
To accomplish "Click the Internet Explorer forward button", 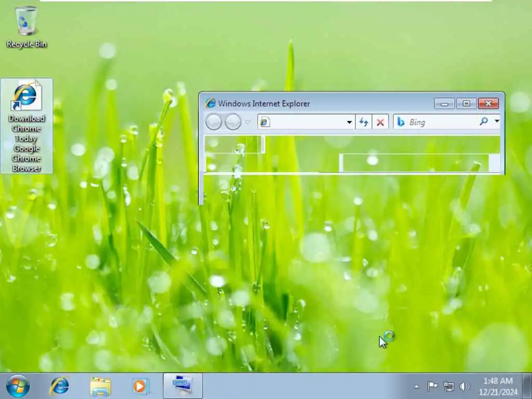I will pos(233,122).
